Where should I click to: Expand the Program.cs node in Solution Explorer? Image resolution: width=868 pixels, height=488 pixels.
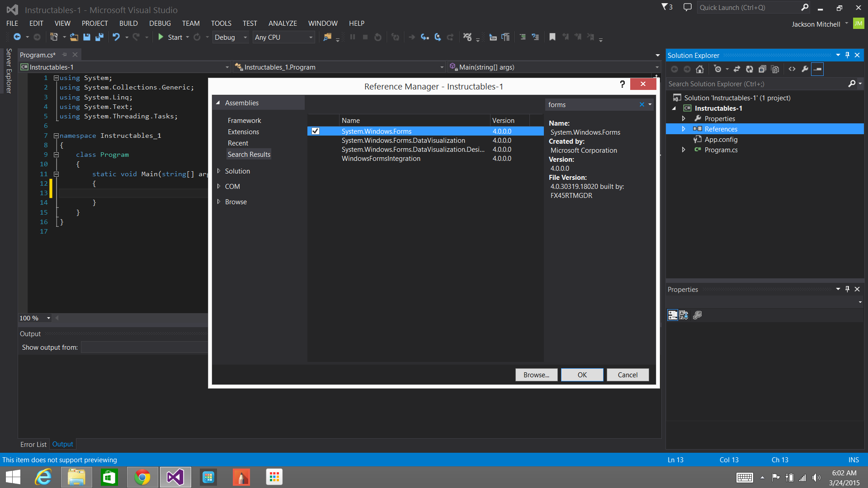click(x=684, y=150)
